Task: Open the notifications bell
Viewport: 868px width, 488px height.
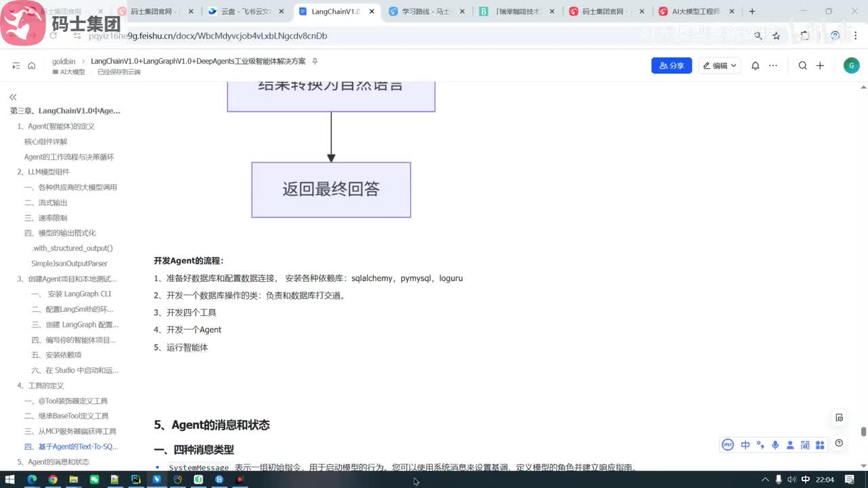Action: pos(755,66)
